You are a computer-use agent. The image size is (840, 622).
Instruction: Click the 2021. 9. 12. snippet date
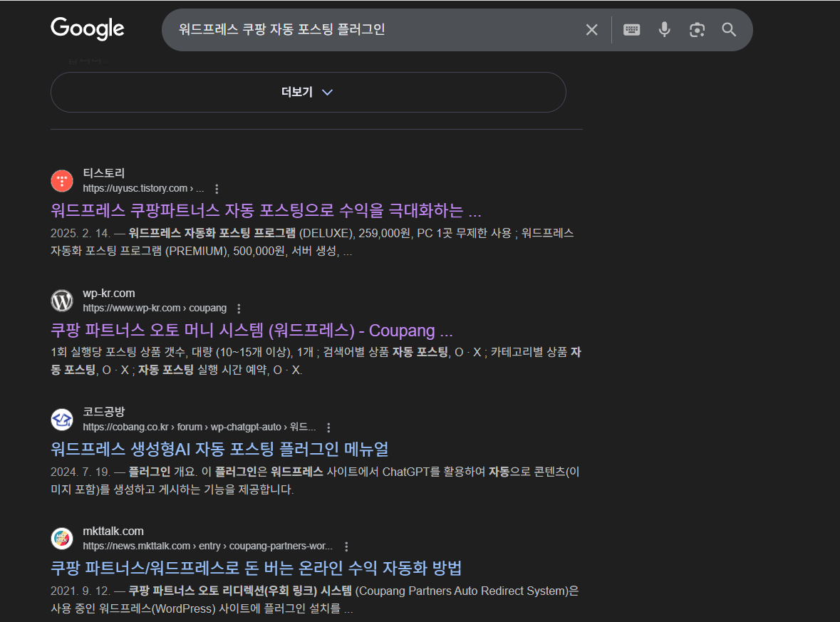tap(81, 591)
